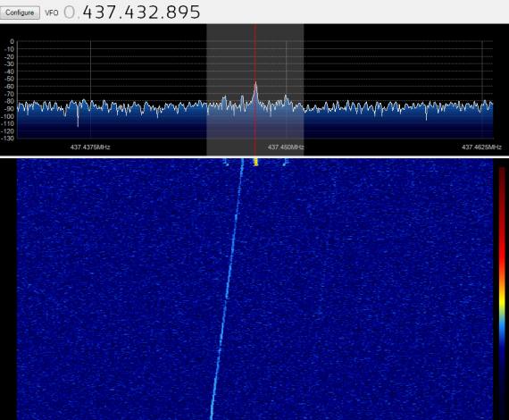Click the gray filter bandwidth region

(255, 90)
